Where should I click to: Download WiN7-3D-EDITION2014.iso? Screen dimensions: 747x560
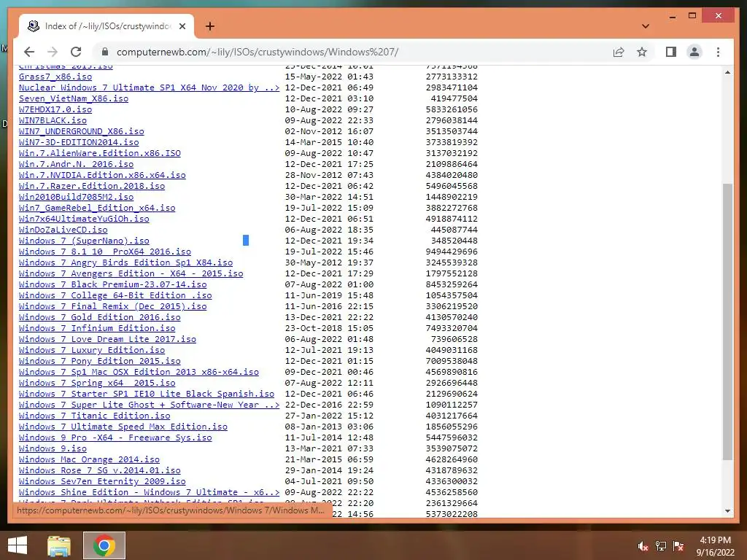pyautogui.click(x=79, y=142)
